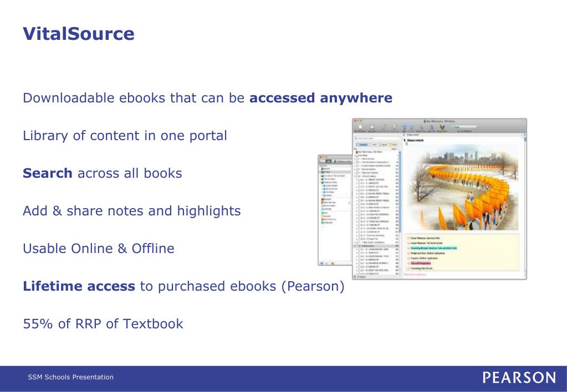Image resolution: width=567 pixels, height=392 pixels.
Task: Click the line "55% of RRP of Textbook"
Action: coord(103,324)
